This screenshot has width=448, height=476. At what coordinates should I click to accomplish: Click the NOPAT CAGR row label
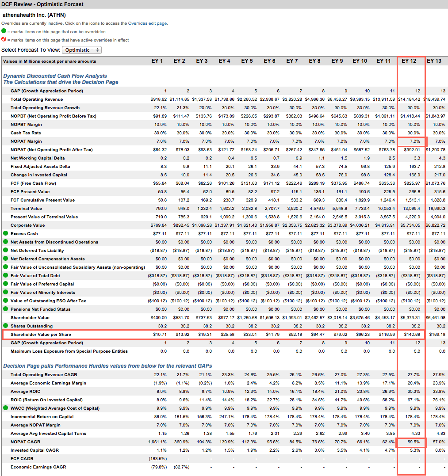coord(26,442)
